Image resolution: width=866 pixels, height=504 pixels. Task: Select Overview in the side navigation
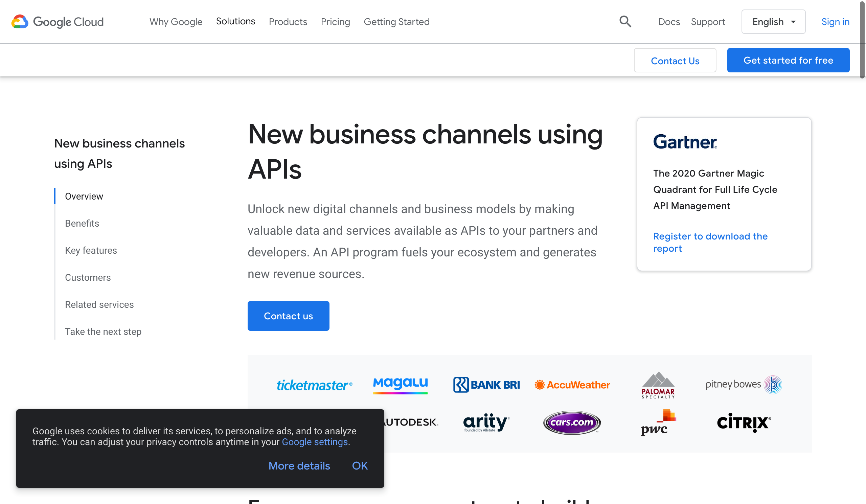[x=84, y=196]
